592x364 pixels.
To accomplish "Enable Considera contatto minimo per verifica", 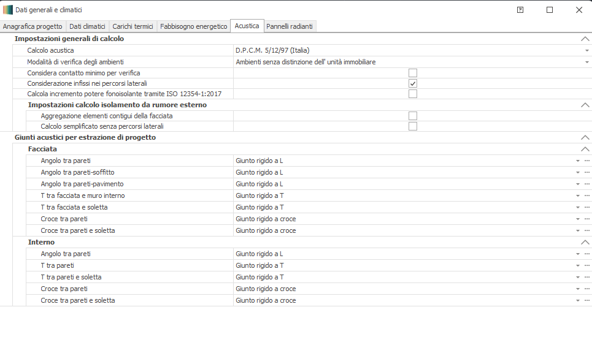I will click(413, 73).
